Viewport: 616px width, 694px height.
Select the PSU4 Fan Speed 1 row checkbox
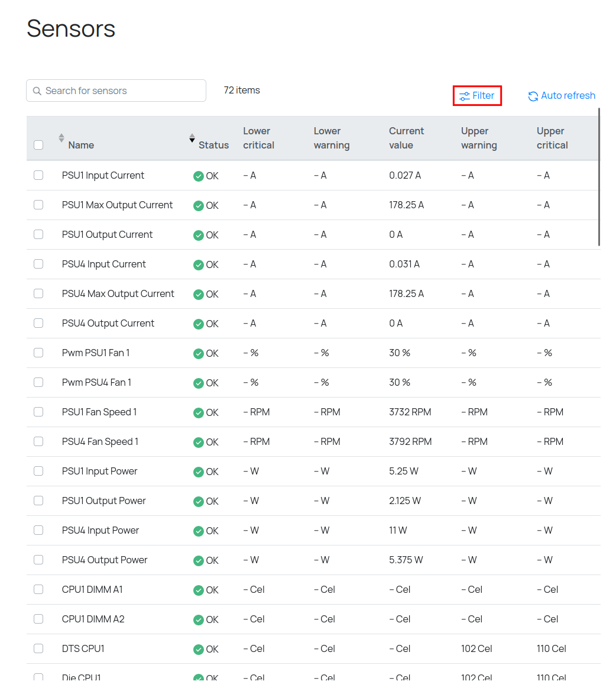[38, 441]
